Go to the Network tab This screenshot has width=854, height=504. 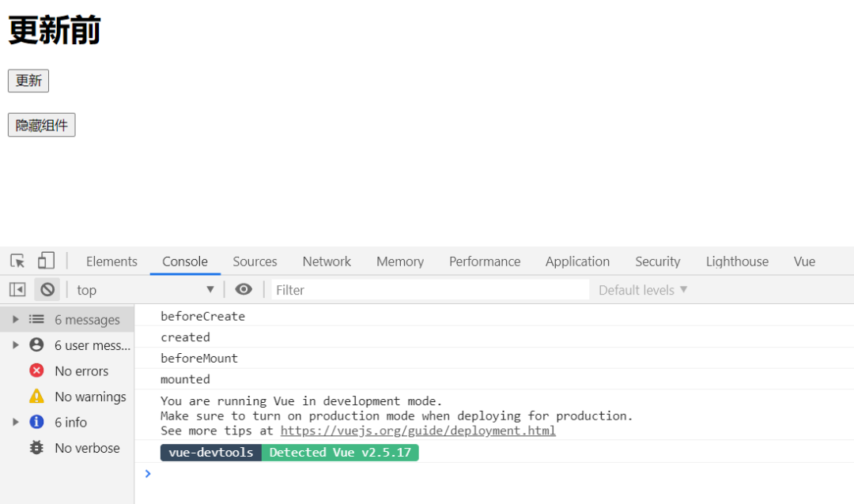click(327, 261)
